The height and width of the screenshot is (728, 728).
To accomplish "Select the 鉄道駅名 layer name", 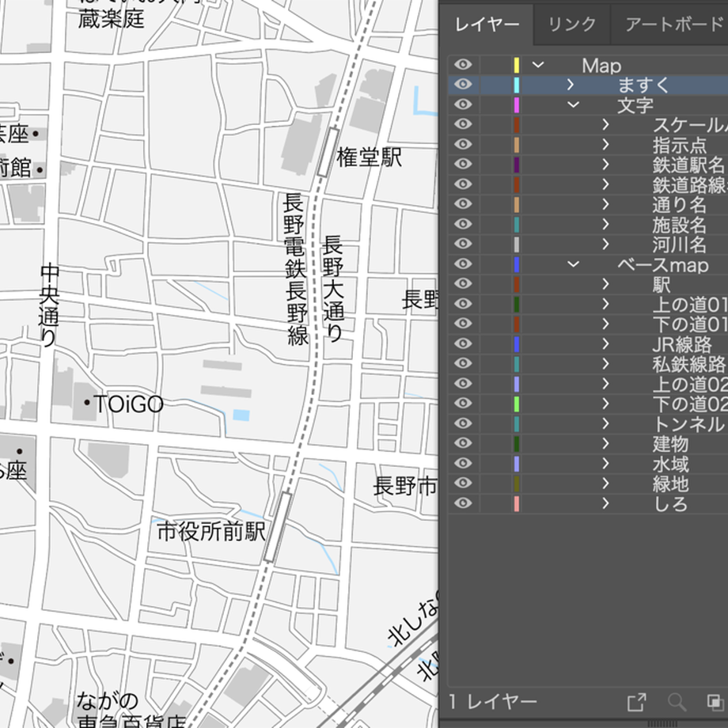I will pos(688,165).
